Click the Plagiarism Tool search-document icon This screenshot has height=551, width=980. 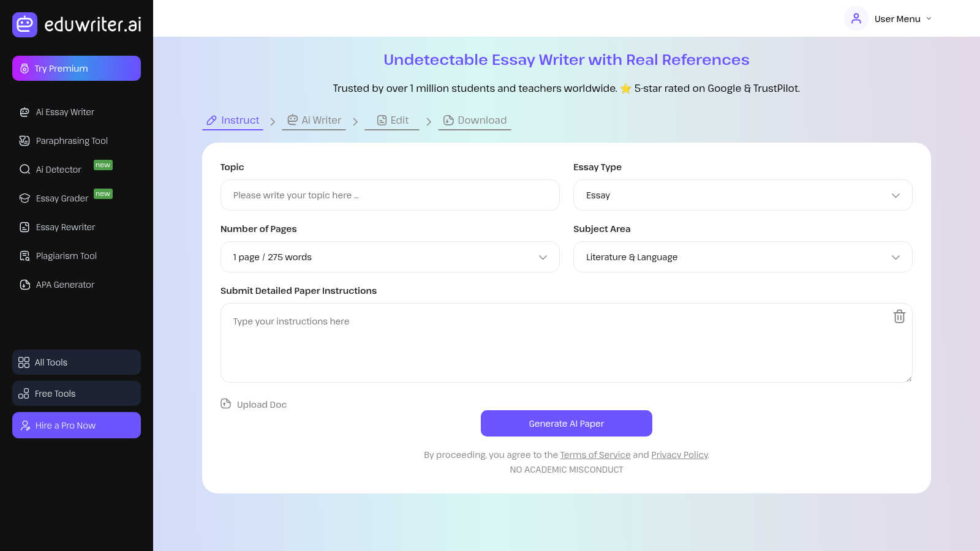pos(24,256)
